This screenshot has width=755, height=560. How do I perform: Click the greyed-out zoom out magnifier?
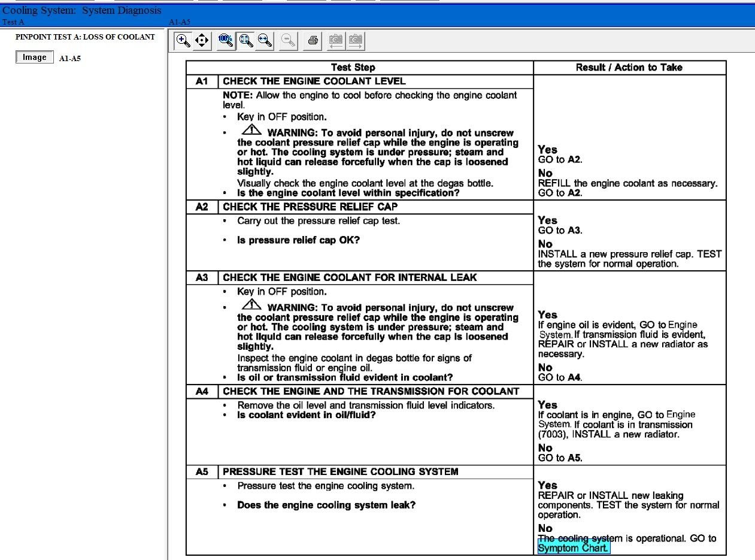289,41
